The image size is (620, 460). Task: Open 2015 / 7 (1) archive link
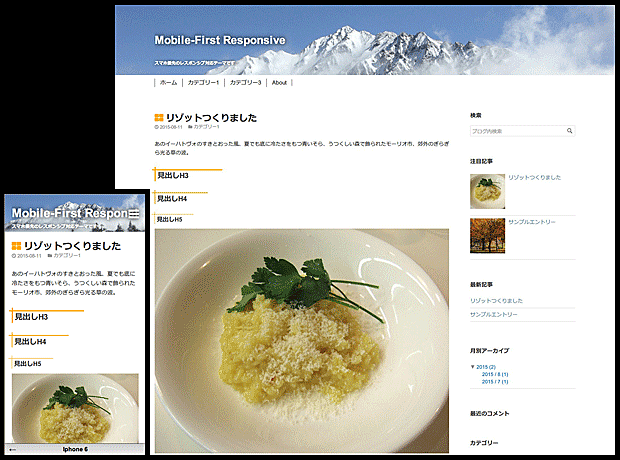click(x=495, y=382)
